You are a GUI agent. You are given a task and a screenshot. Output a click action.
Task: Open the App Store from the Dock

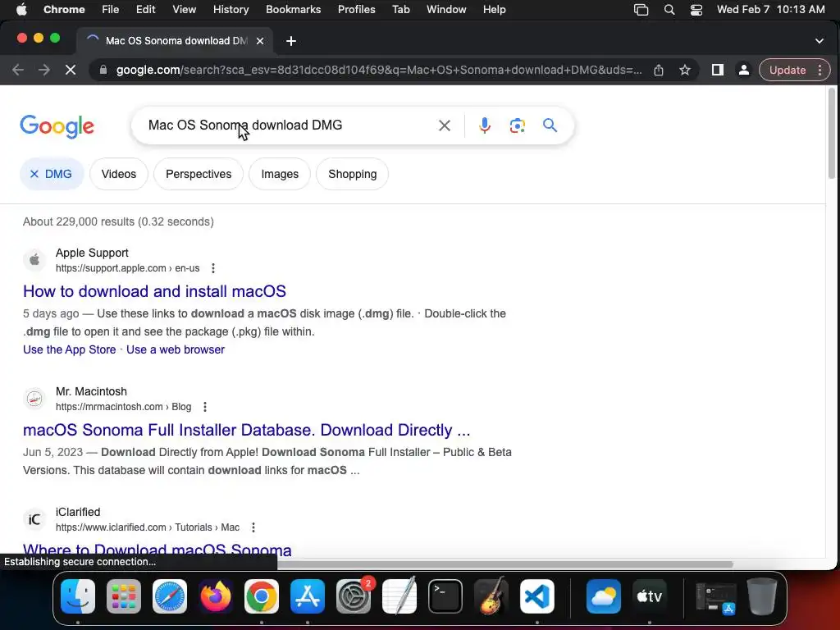pyautogui.click(x=308, y=596)
